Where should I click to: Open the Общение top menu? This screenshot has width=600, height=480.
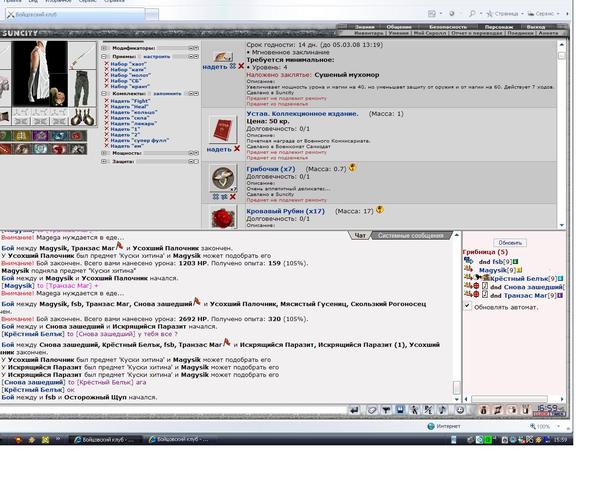point(399,27)
